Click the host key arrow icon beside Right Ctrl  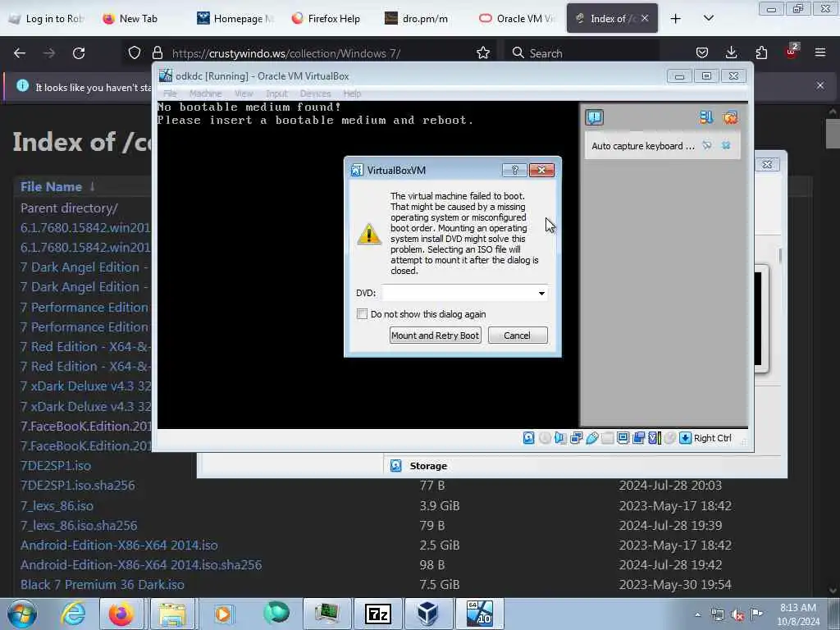coord(685,438)
